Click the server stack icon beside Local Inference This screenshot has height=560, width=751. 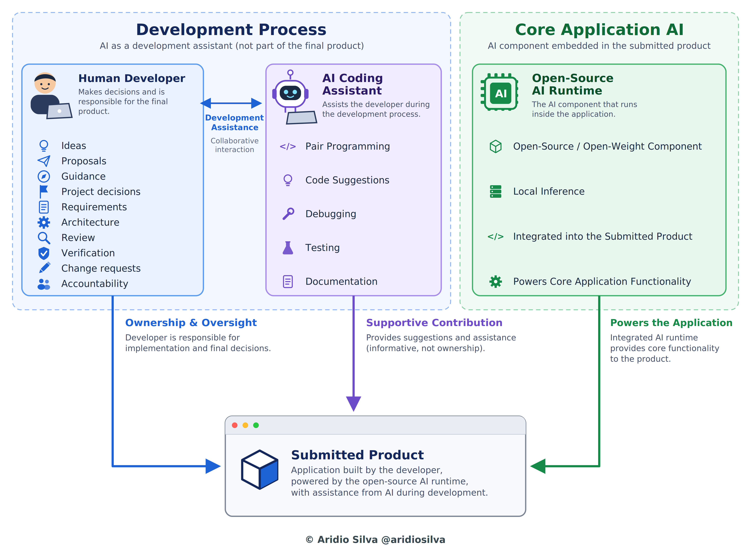[x=495, y=191]
